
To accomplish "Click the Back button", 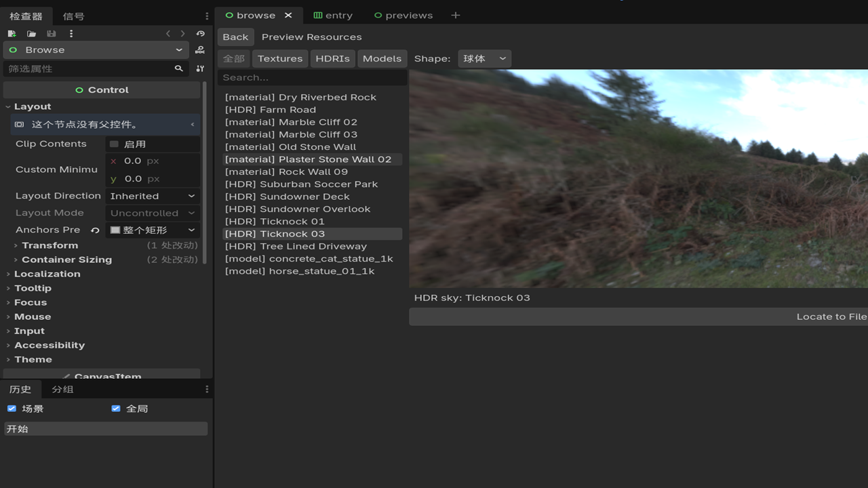I will (x=235, y=37).
